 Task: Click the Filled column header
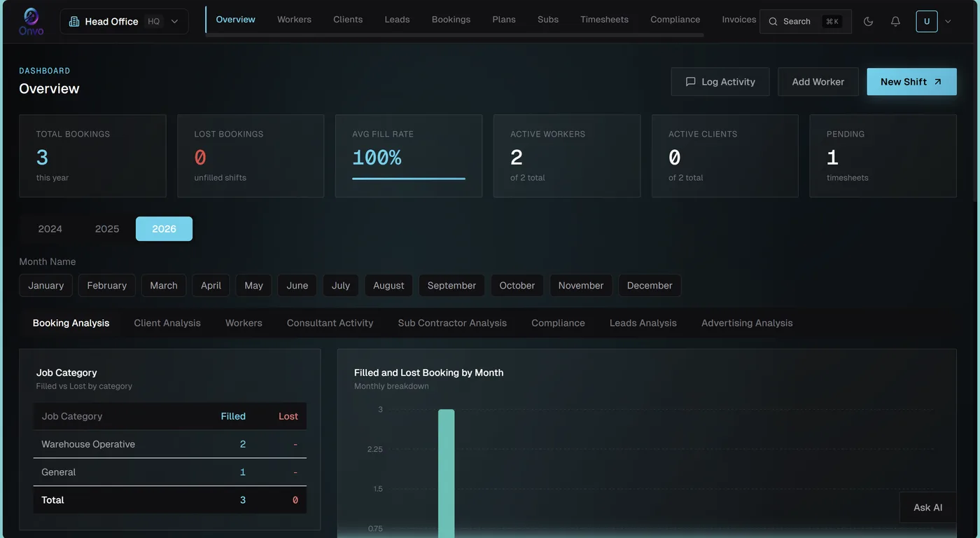pos(233,416)
